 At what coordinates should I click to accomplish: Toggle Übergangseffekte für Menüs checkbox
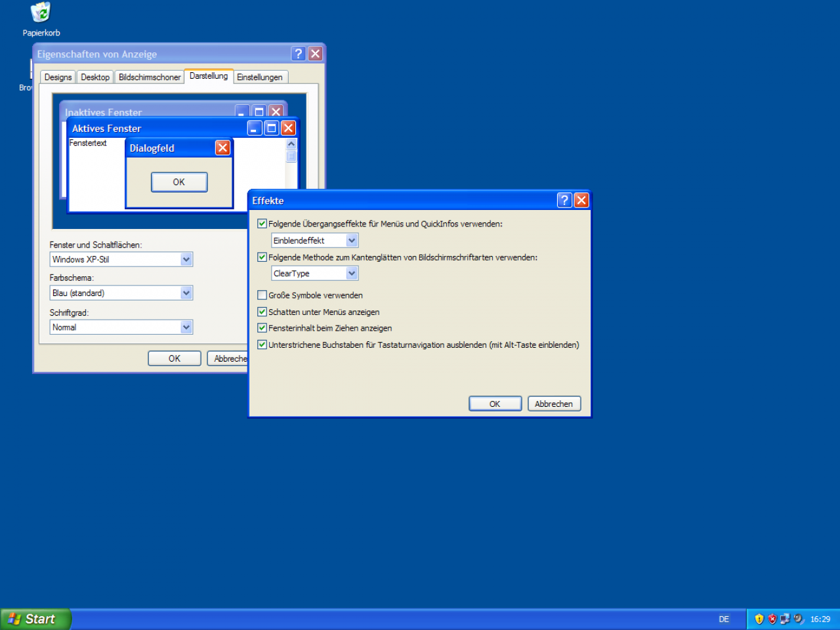tap(262, 224)
